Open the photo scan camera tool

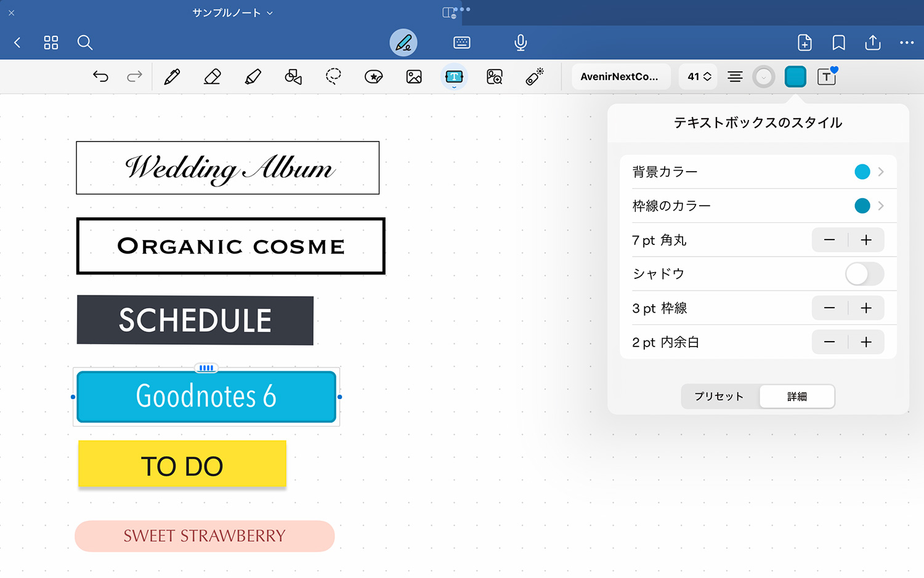495,76
